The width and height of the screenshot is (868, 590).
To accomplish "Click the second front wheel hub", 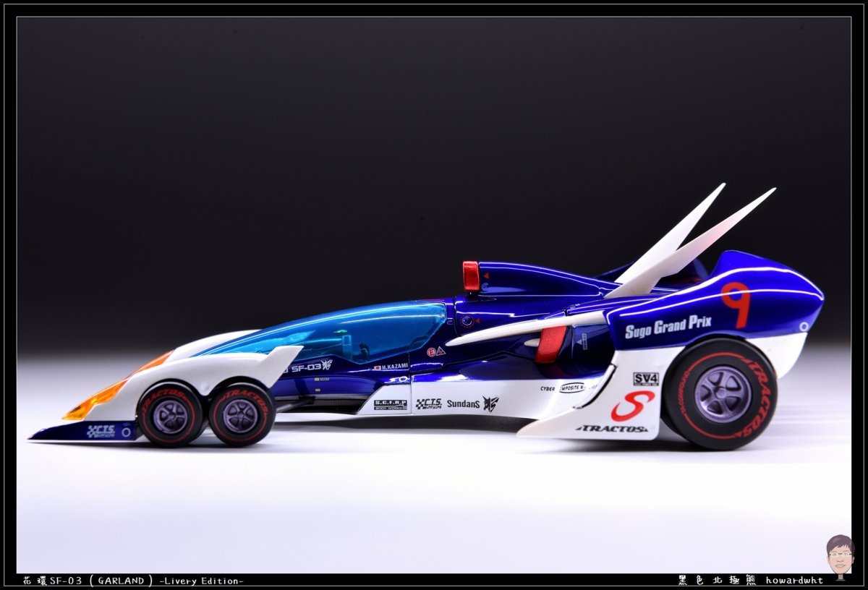I will (242, 415).
